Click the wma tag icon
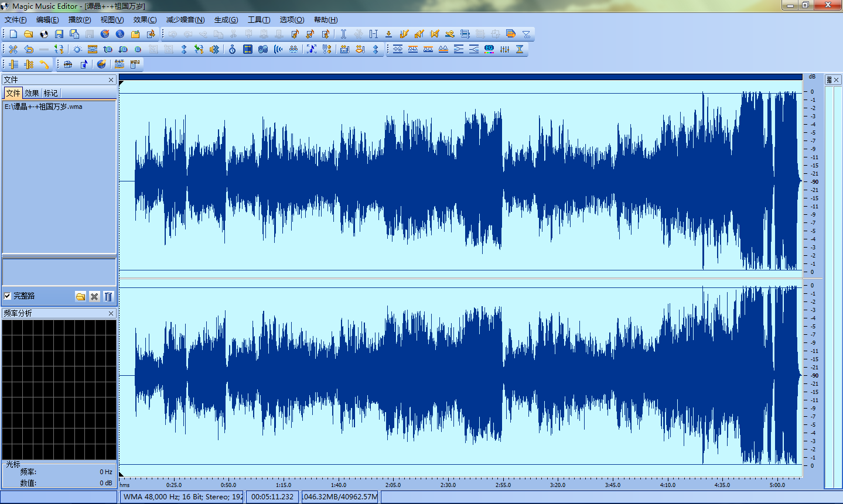The height and width of the screenshot is (504, 843). coord(135,64)
